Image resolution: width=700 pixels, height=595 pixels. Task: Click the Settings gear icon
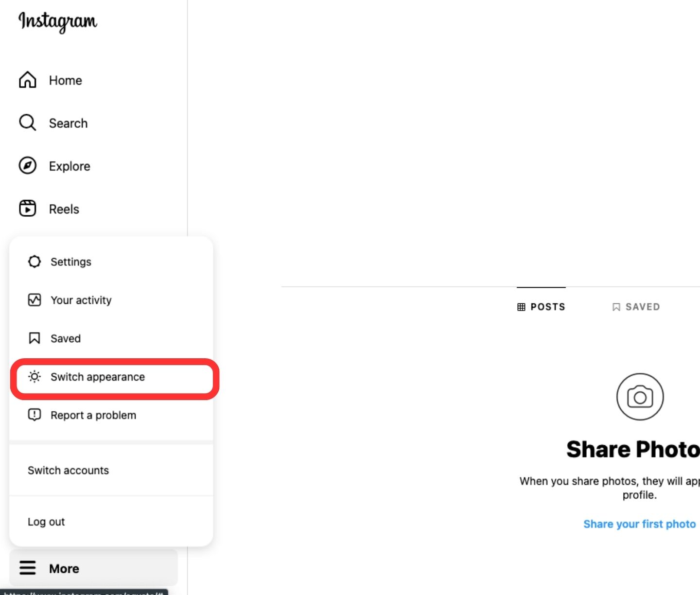coord(35,262)
